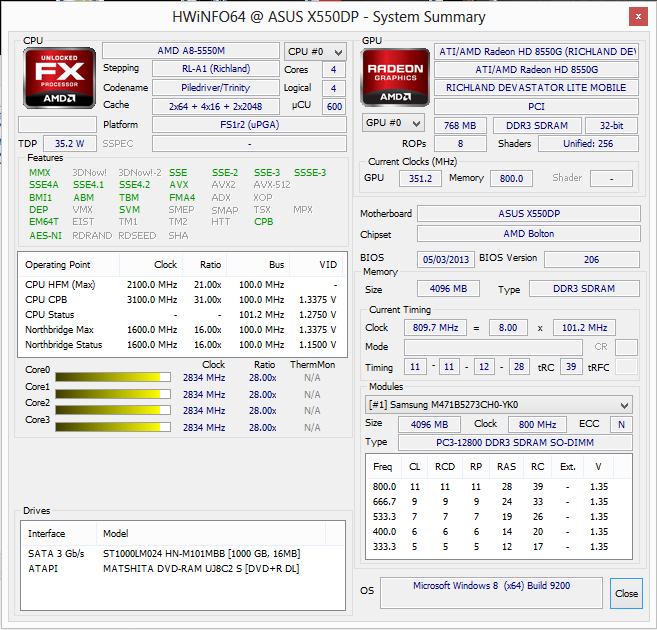Click the RDSEED feature label

click(x=137, y=235)
